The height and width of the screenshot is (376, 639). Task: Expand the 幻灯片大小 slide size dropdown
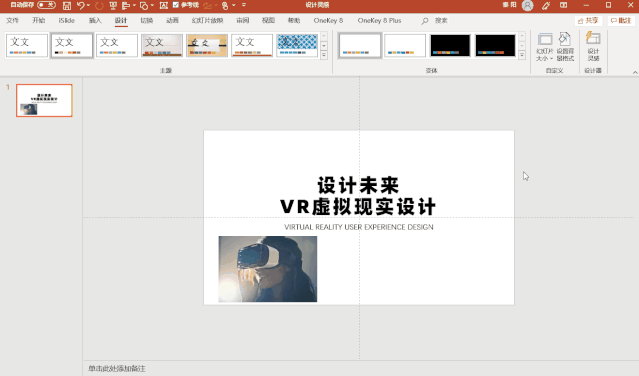coord(544,47)
